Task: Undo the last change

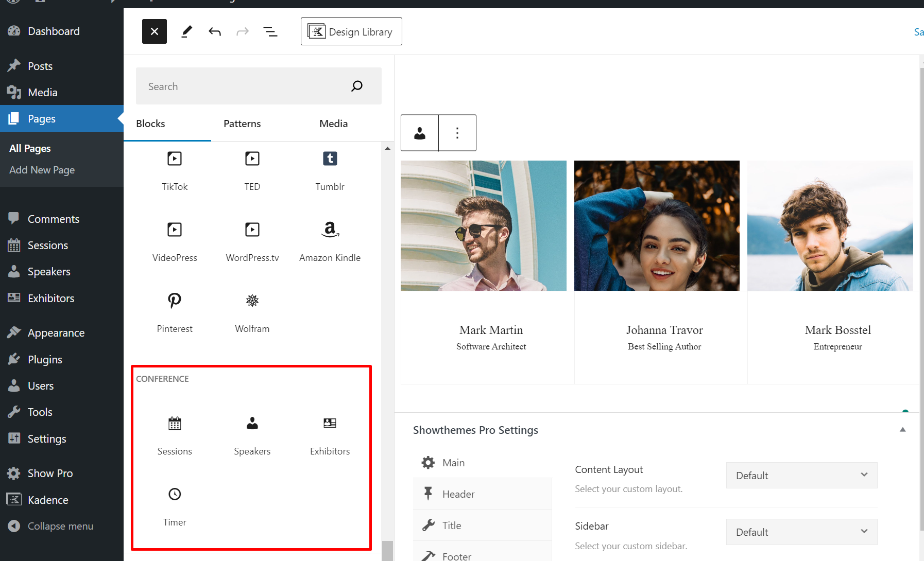Action: point(215,31)
